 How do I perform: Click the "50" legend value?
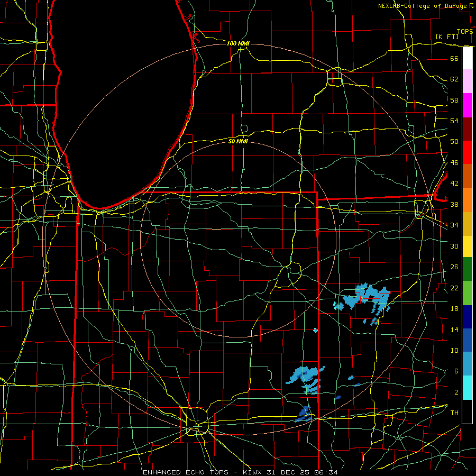tap(454, 142)
